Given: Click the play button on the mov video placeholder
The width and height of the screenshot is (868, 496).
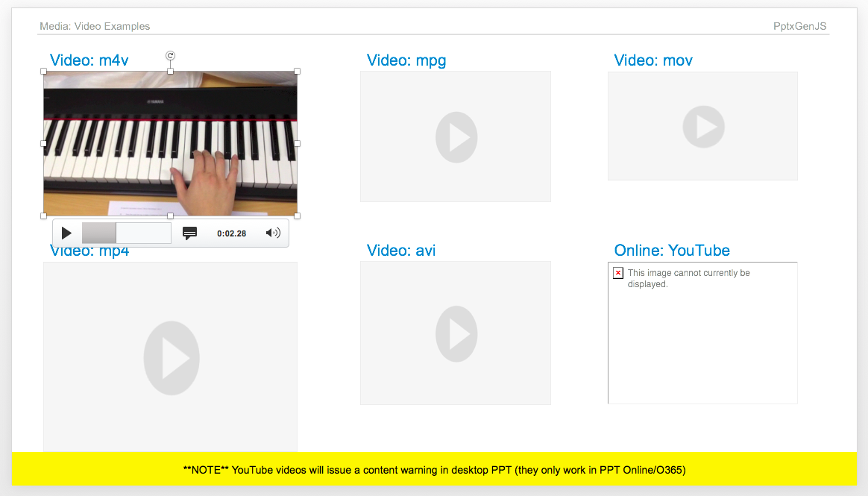Looking at the screenshot, I should pyautogui.click(x=702, y=126).
